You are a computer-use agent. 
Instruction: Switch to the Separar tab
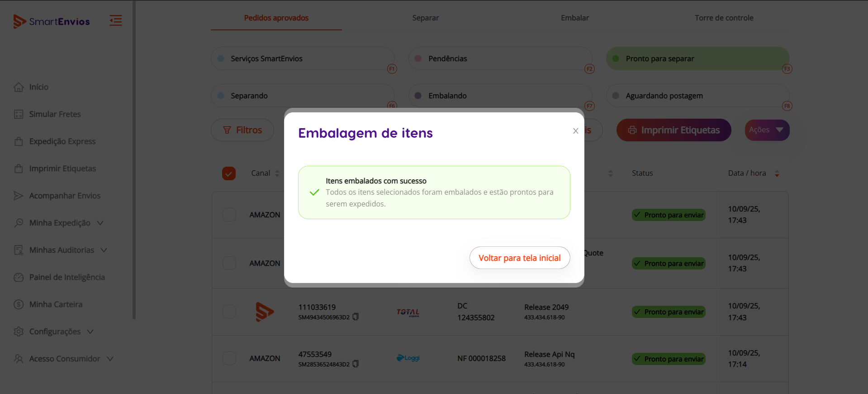(425, 18)
